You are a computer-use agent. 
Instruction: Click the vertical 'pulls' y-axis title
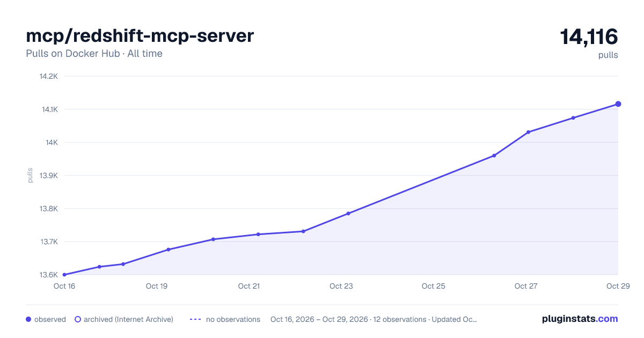coord(30,175)
